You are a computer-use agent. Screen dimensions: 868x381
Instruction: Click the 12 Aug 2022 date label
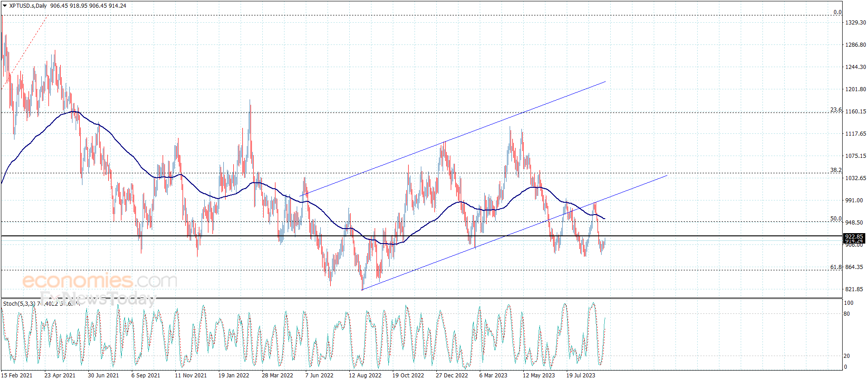coord(365,375)
